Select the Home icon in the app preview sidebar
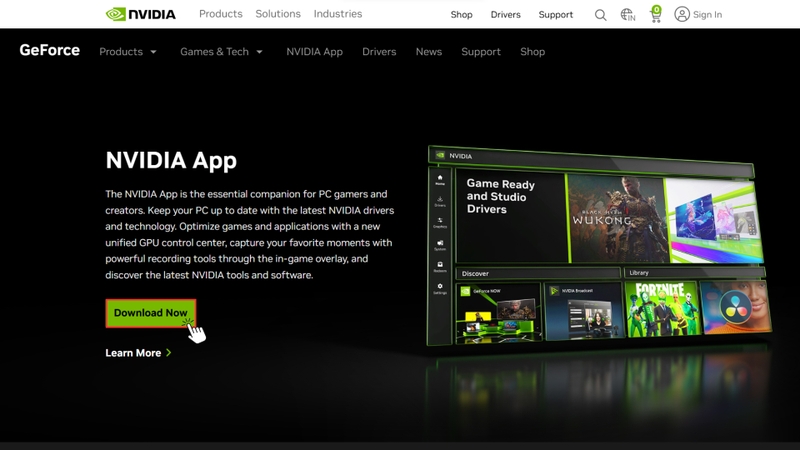The width and height of the screenshot is (800, 450). pos(440,180)
